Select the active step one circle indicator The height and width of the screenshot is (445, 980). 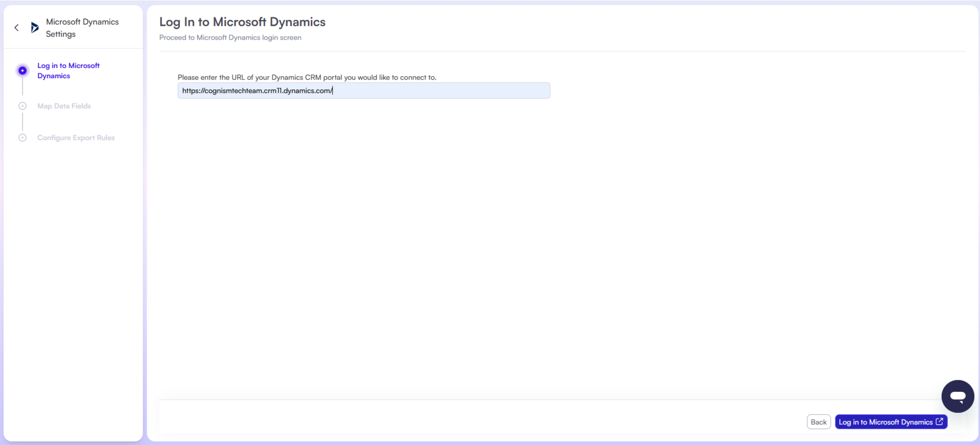[23, 70]
